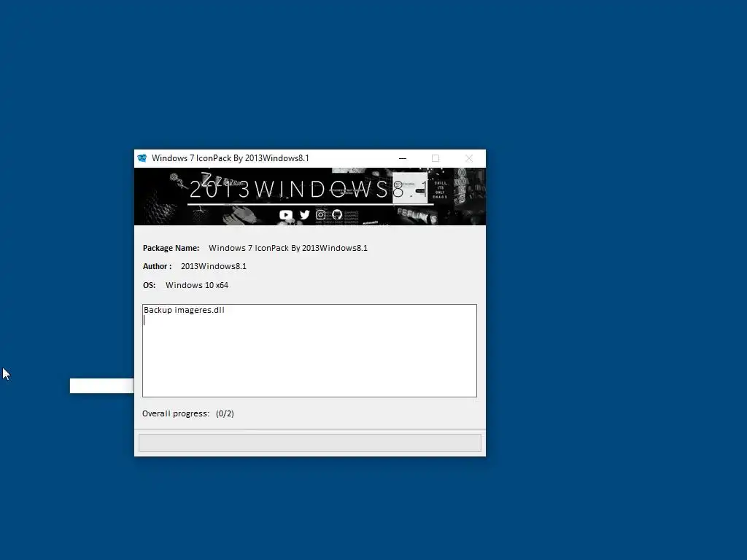Click the package name value 'Windows 7 IconPack By 2013Windows8.1'
This screenshot has width=747, height=560.
click(287, 248)
